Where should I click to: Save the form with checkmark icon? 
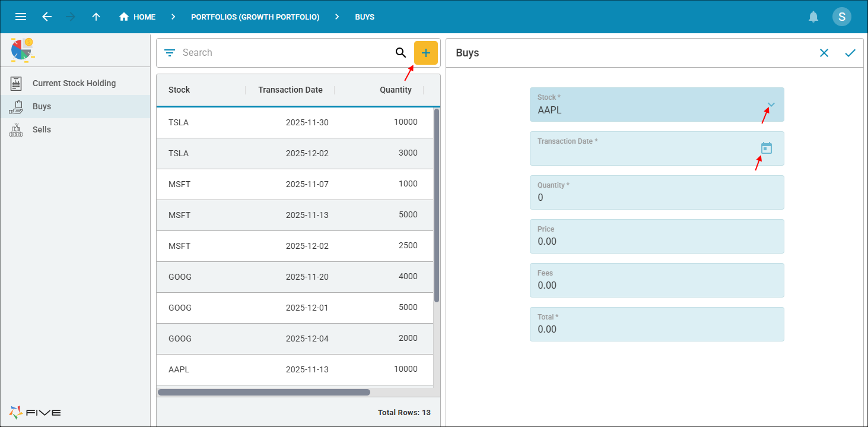click(850, 53)
